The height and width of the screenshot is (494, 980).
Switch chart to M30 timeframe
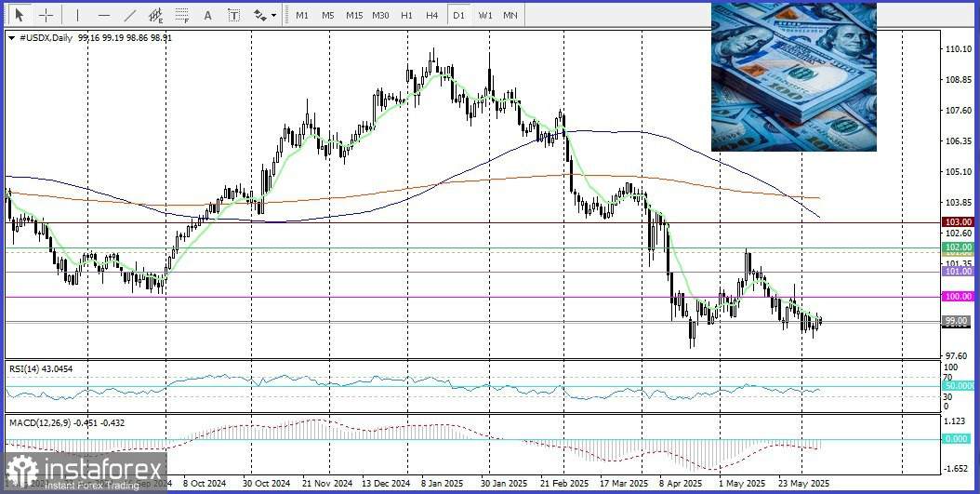click(380, 15)
